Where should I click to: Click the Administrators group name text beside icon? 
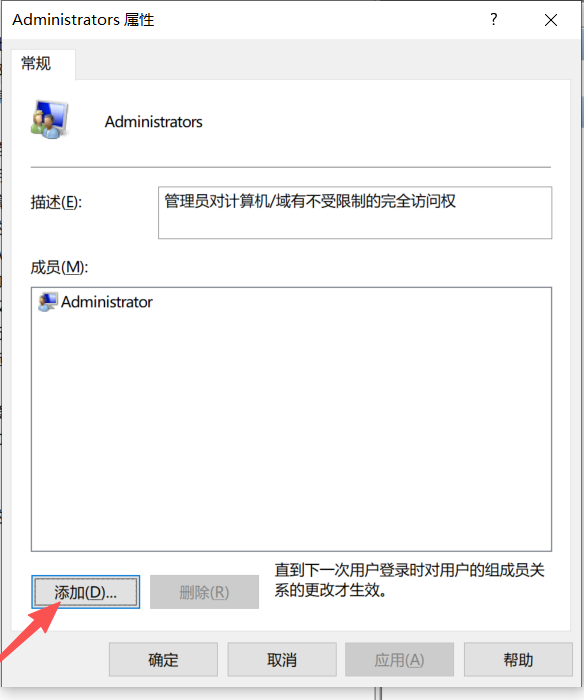coord(154,122)
